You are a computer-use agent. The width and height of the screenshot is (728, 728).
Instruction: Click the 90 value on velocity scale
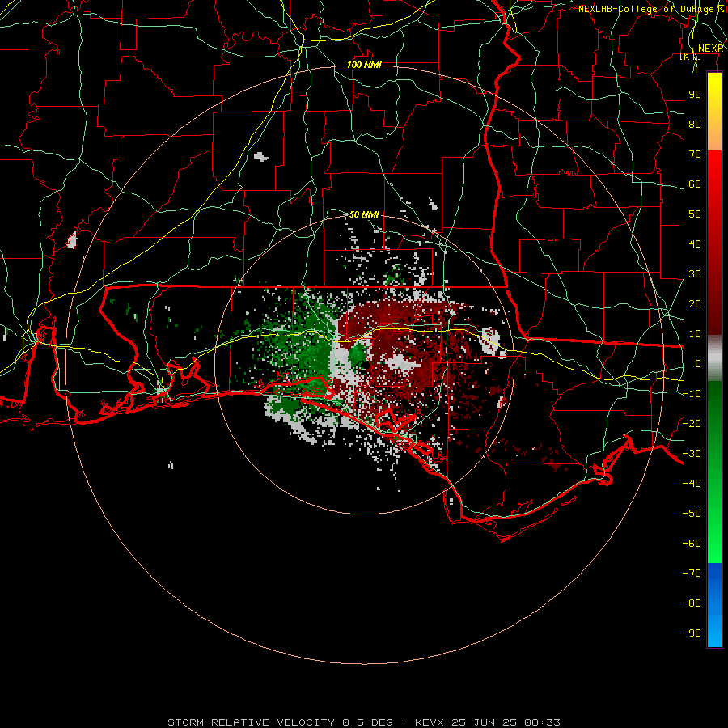click(x=695, y=95)
